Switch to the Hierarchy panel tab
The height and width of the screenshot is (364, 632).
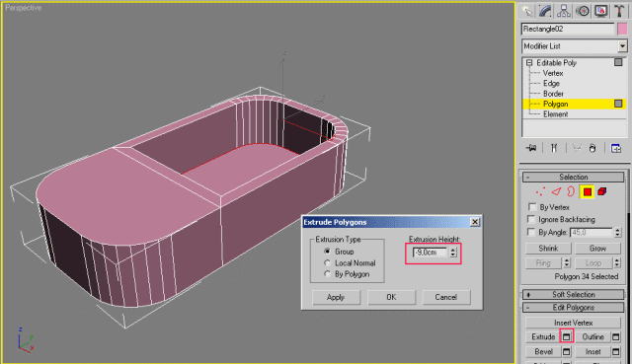(564, 11)
